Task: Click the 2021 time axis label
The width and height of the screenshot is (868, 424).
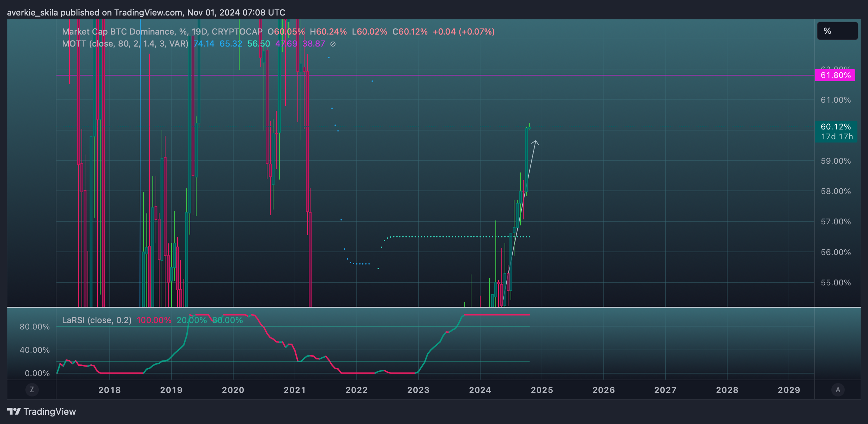Action: coord(295,390)
